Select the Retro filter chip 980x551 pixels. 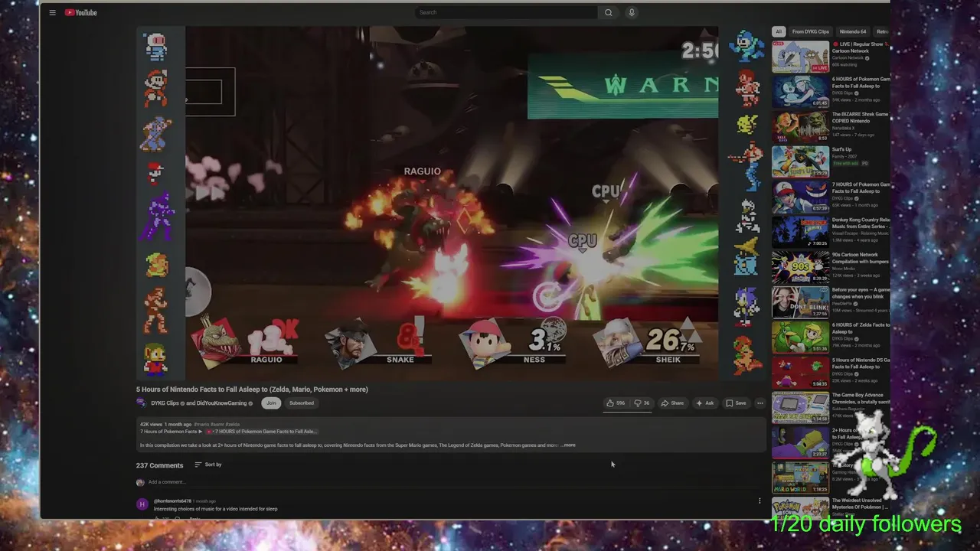[x=882, y=31]
